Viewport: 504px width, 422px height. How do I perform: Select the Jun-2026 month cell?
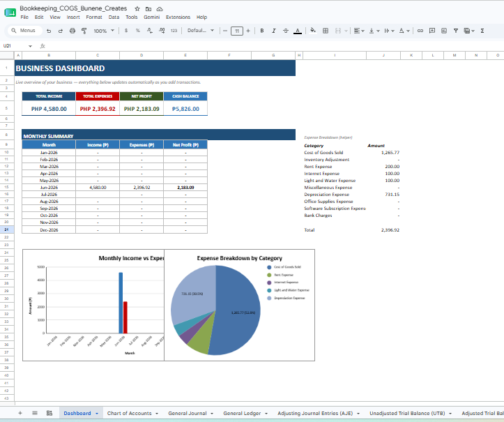49,188
